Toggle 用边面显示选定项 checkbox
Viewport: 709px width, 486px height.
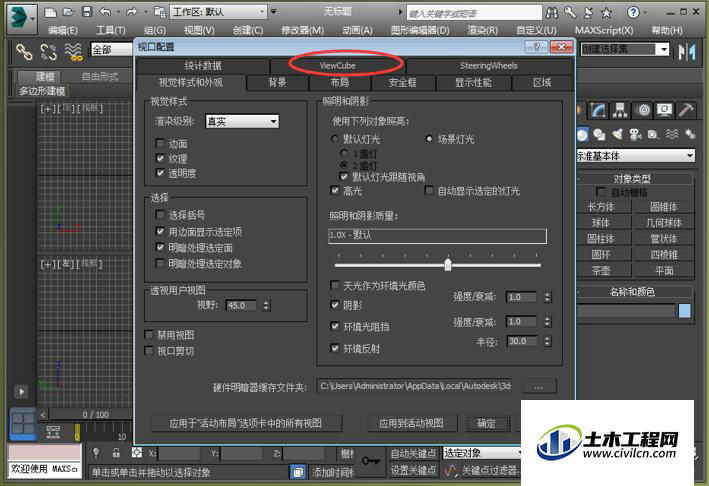(160, 231)
